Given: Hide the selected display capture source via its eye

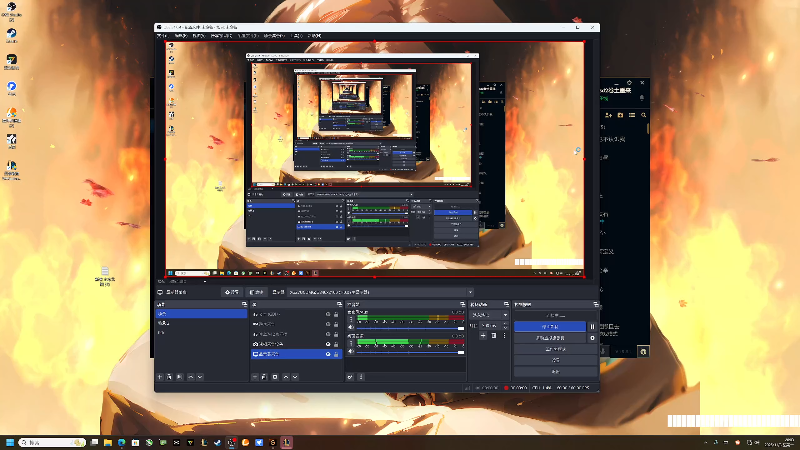Looking at the screenshot, I should [x=328, y=354].
